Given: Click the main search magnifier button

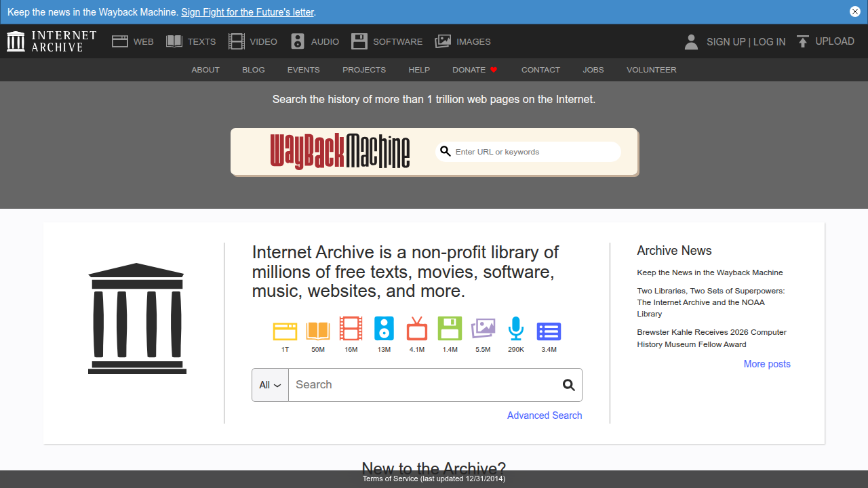Looking at the screenshot, I should (x=569, y=385).
